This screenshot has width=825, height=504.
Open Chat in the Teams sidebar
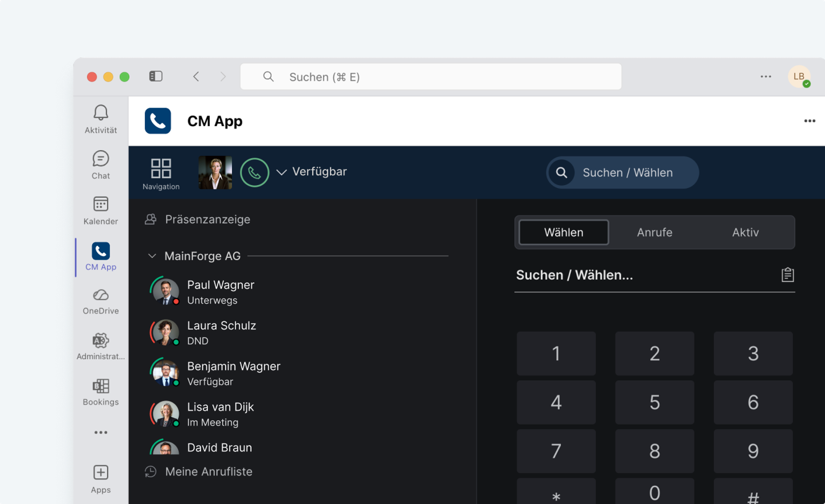coord(101,165)
